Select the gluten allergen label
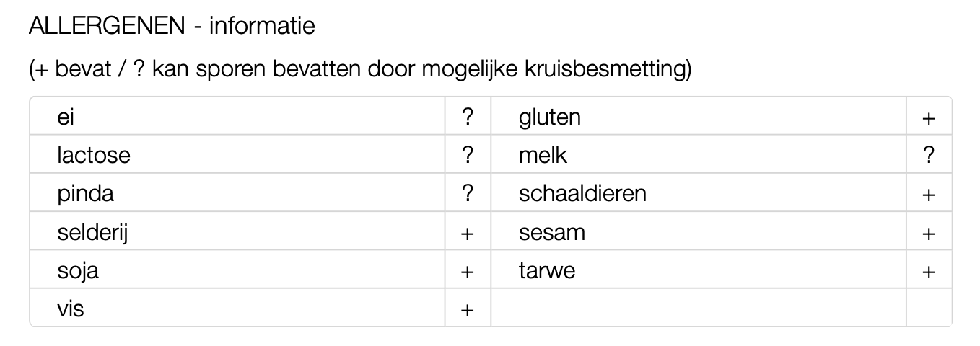Screen dimensions: 980x346 (x=549, y=117)
